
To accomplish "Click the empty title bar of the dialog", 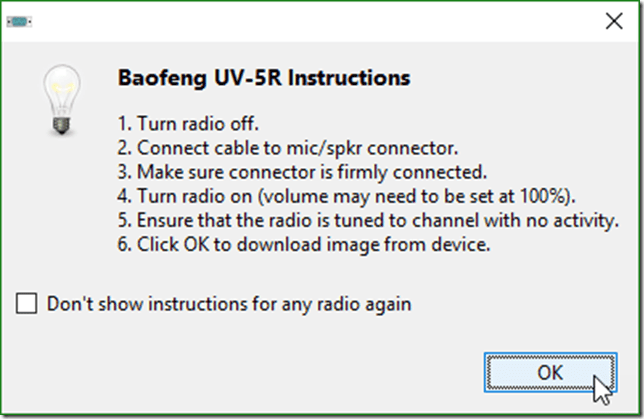I will 300,20.
